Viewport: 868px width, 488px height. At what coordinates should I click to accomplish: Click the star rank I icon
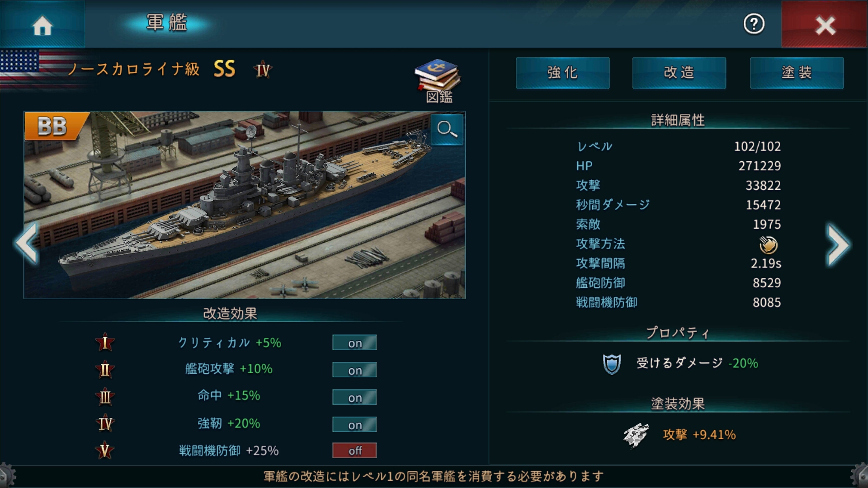[x=105, y=343]
